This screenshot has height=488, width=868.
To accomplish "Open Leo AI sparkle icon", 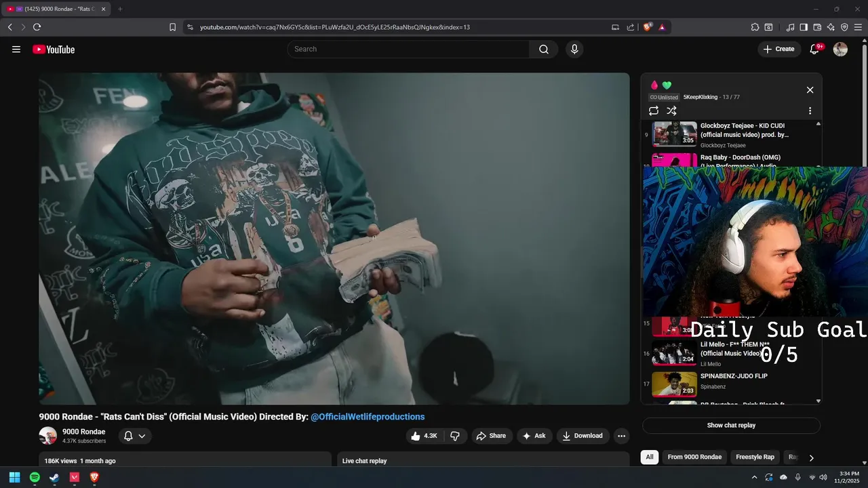I will pos(831,27).
